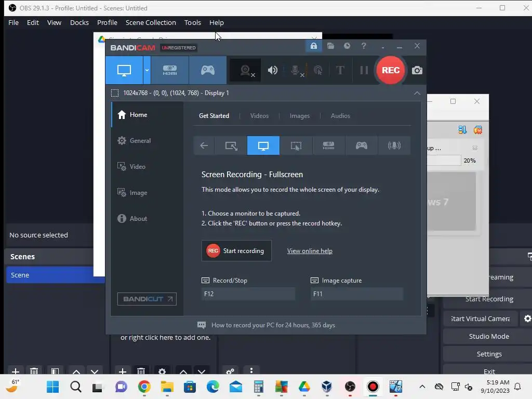
Task: Choose around mouse recording mode icon
Action: pyautogui.click(x=296, y=145)
